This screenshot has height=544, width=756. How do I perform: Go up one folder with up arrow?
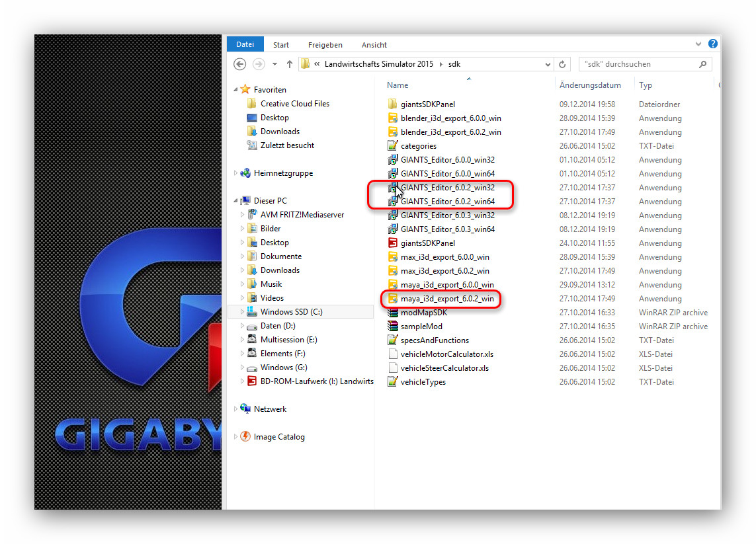click(x=289, y=64)
